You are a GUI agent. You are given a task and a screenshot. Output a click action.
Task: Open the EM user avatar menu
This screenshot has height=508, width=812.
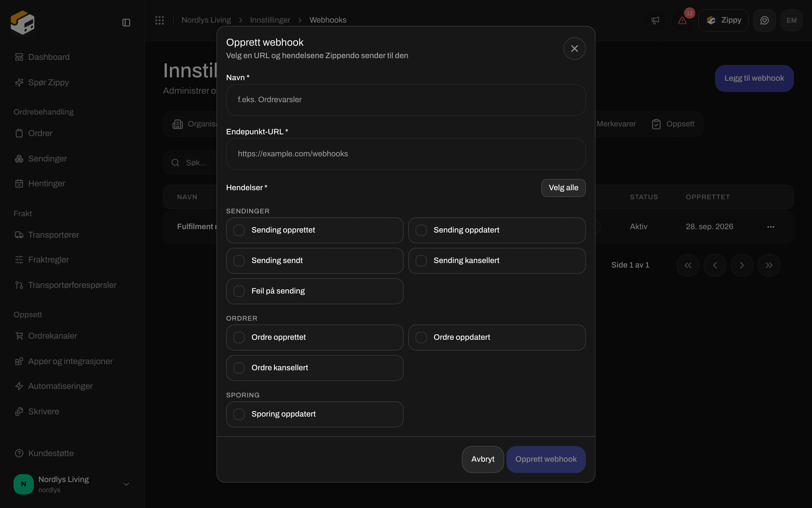coord(791,20)
